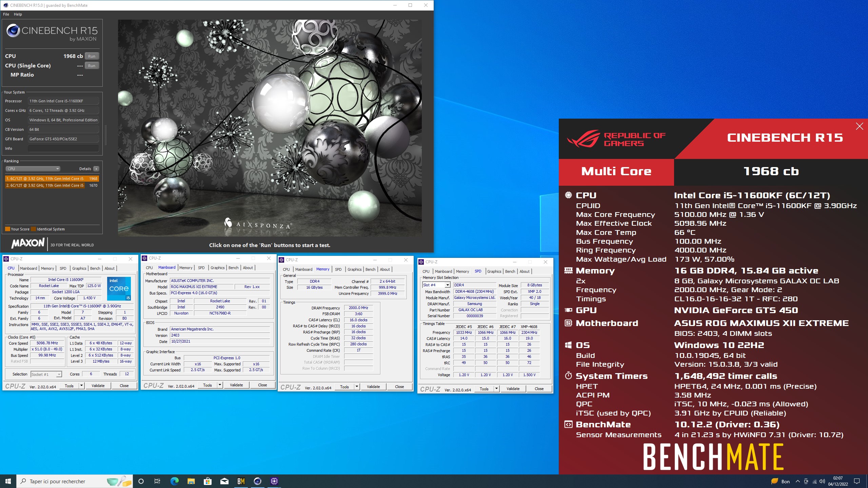Click Details arrow button in Ranking

coord(96,169)
